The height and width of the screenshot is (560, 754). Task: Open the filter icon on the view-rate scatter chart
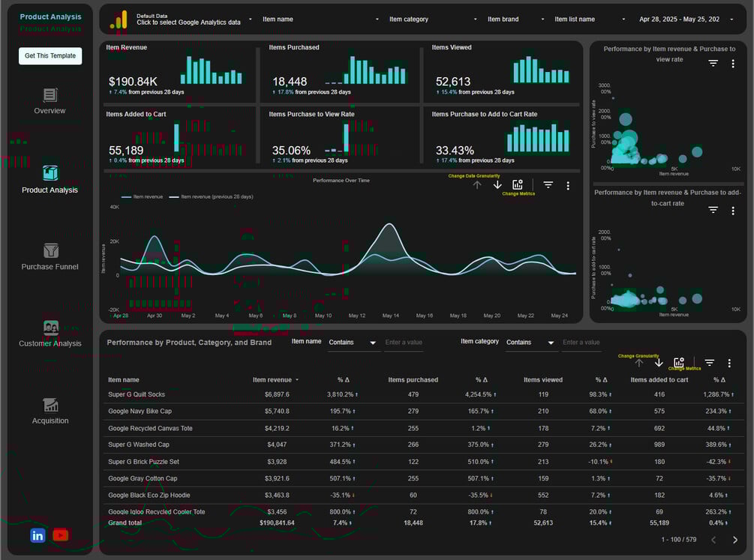pos(713,64)
